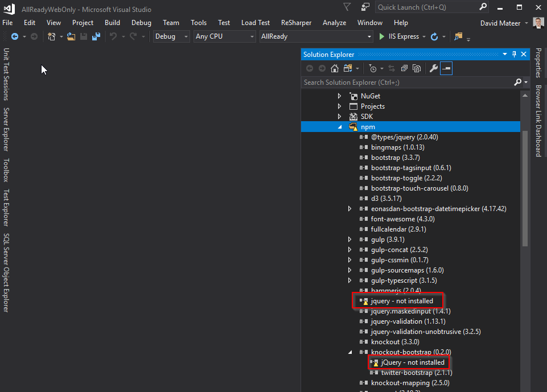Open the Build menu
The width and height of the screenshot is (547, 392).
click(112, 23)
